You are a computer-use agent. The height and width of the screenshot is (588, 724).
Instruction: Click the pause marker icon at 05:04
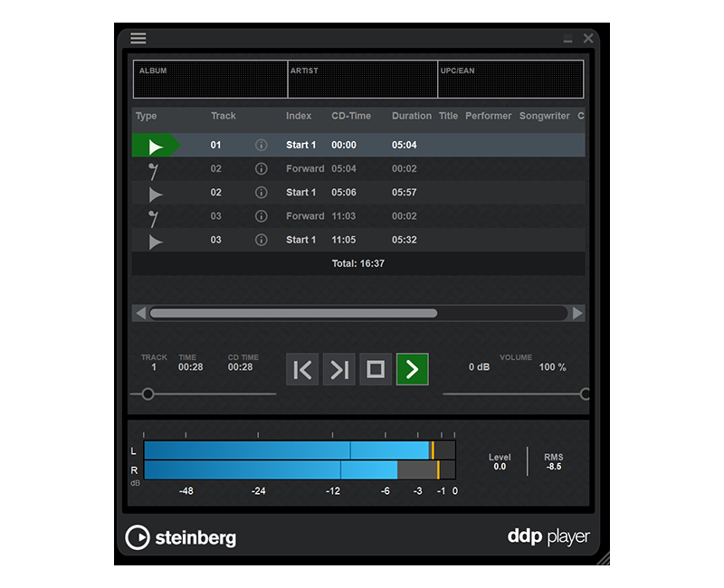[154, 169]
